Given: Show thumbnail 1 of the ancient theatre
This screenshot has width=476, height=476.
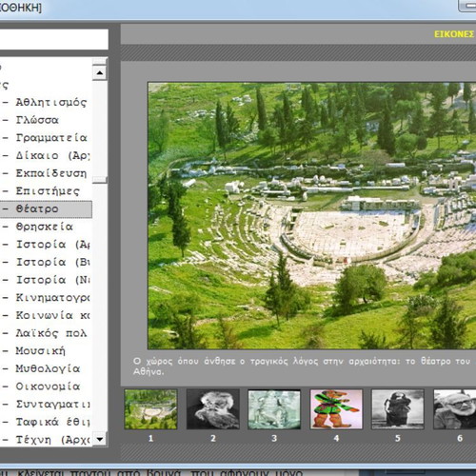Looking at the screenshot, I should pos(150,409).
